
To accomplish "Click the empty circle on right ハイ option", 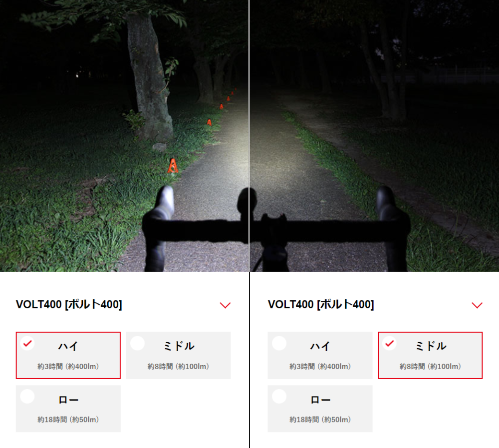I will (279, 343).
